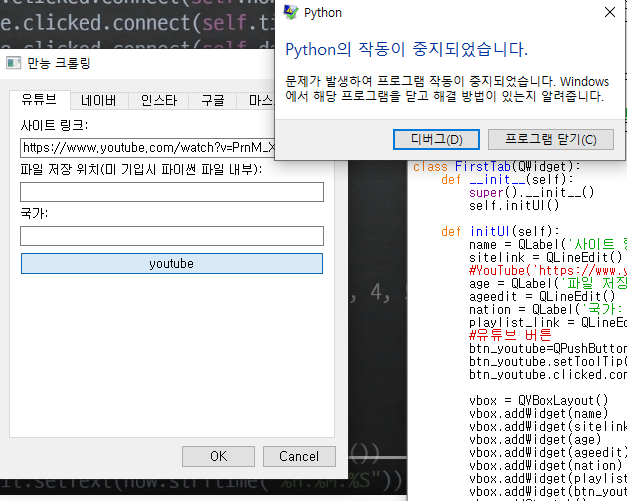
Task: Click the 'btn_youtube.setToolTip' code line
Action: (548, 361)
